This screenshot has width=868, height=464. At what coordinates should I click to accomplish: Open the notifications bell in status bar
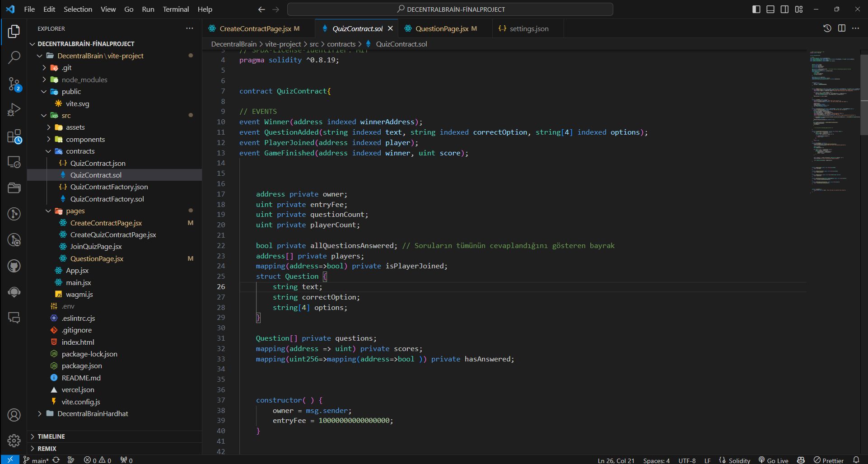coord(856,460)
